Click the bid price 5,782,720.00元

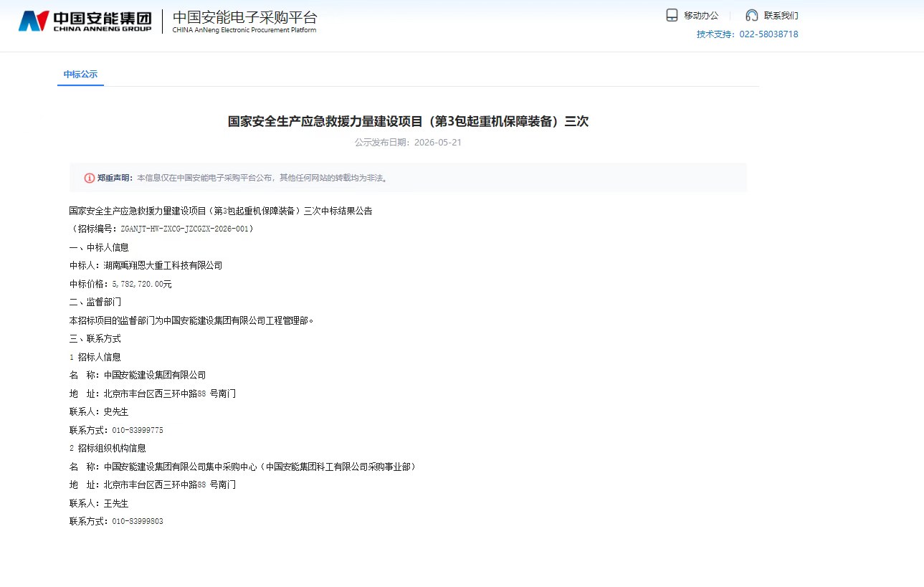pyautogui.click(x=142, y=284)
